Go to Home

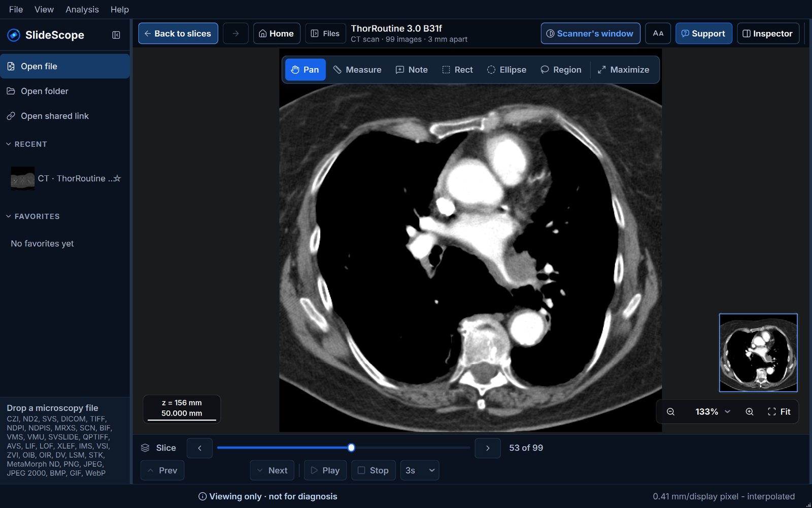(x=277, y=34)
